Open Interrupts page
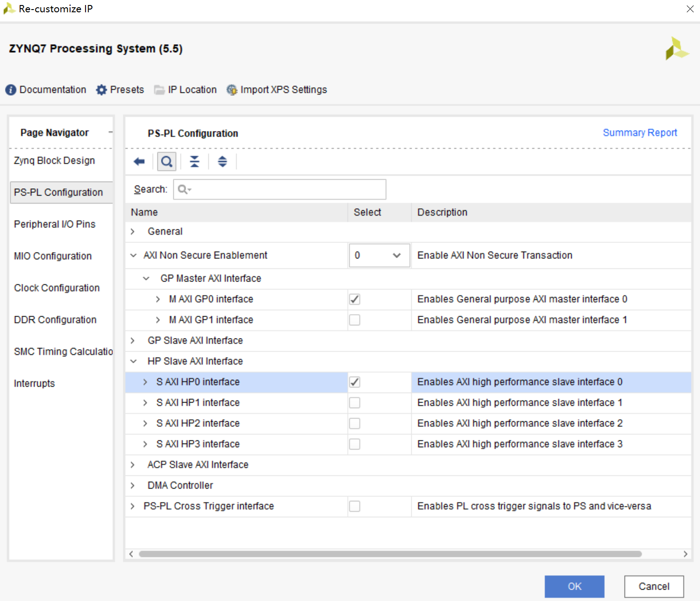Image resolution: width=700 pixels, height=601 pixels. click(x=34, y=384)
